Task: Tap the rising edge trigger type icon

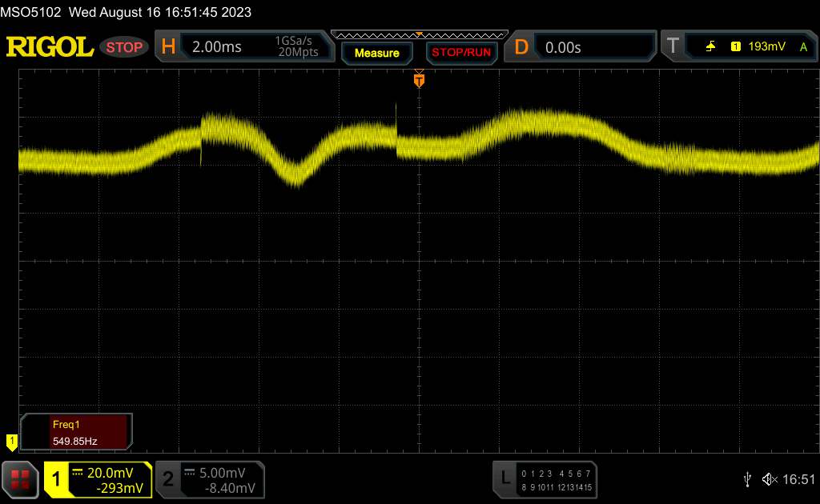Action: point(710,47)
